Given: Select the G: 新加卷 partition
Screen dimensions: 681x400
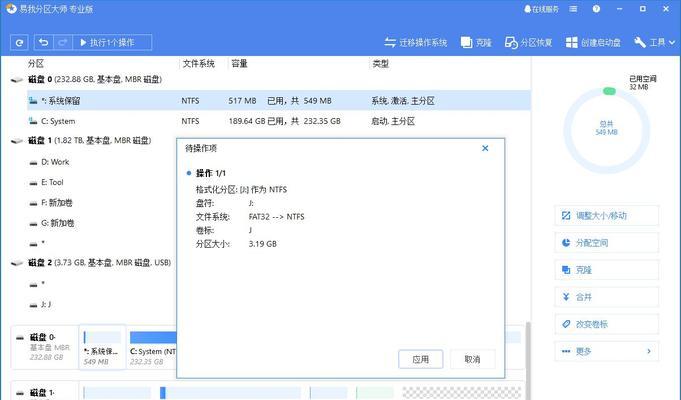Looking at the screenshot, I should point(57,223).
